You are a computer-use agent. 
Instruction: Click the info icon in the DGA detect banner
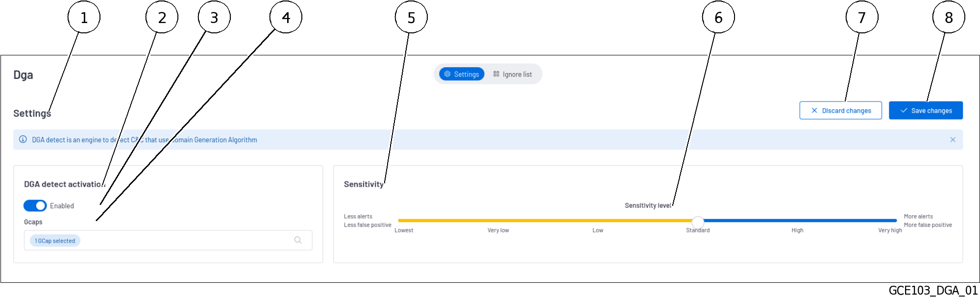coord(23,140)
